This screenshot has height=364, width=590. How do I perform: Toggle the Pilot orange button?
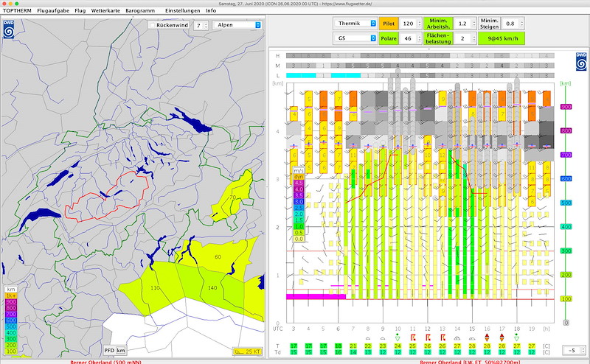point(389,24)
